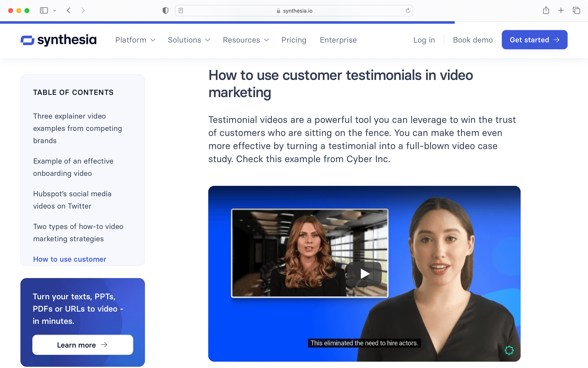Viewport: 588px width, 368px height.
Task: Click the 'Turn your texts, PPTs, PDFs' banner text
Action: pyautogui.click(x=78, y=309)
